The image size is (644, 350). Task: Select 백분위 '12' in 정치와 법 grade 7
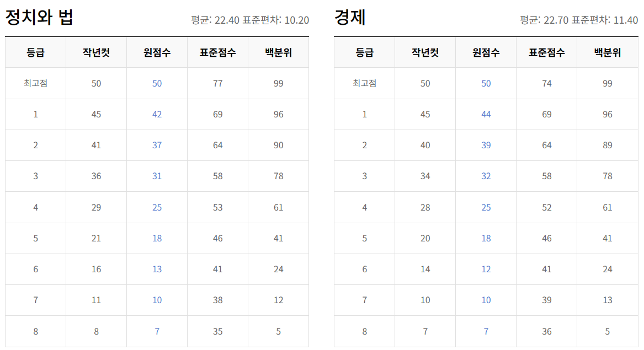279,300
